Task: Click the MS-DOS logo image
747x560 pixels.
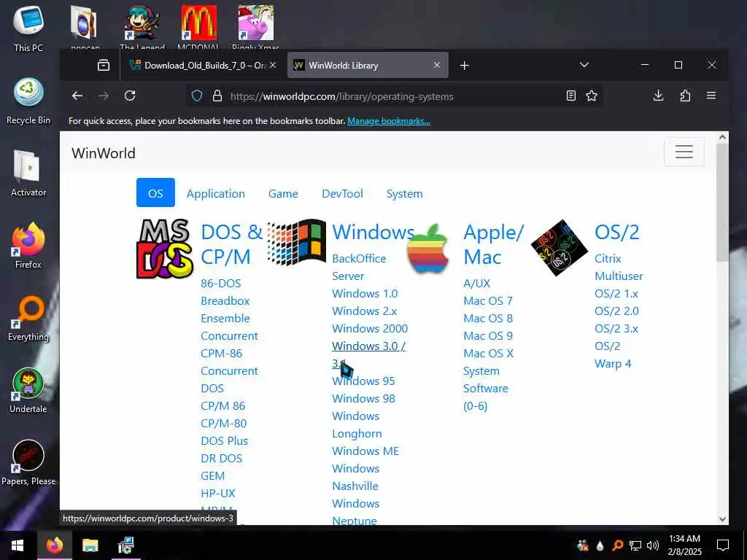Action: [165, 249]
